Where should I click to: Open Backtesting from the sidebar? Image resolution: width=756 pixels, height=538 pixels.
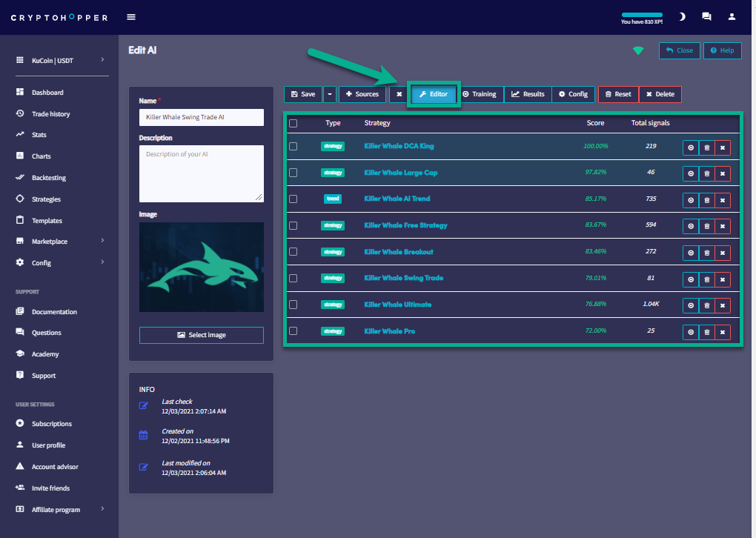click(48, 178)
